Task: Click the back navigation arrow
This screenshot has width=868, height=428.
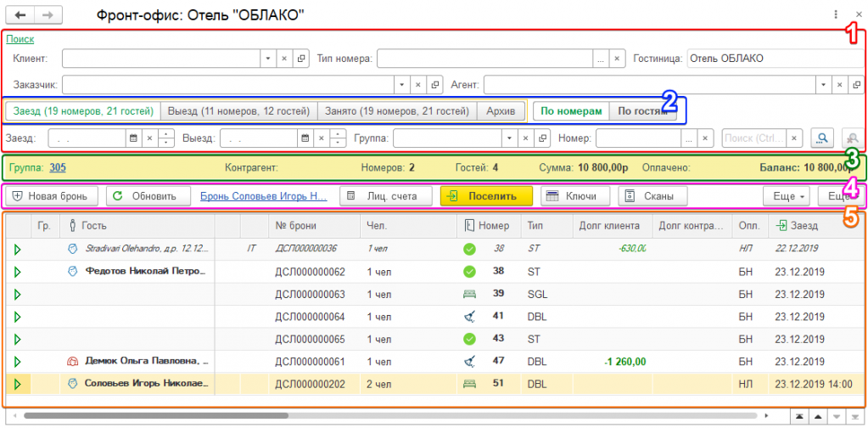Action: (20, 15)
